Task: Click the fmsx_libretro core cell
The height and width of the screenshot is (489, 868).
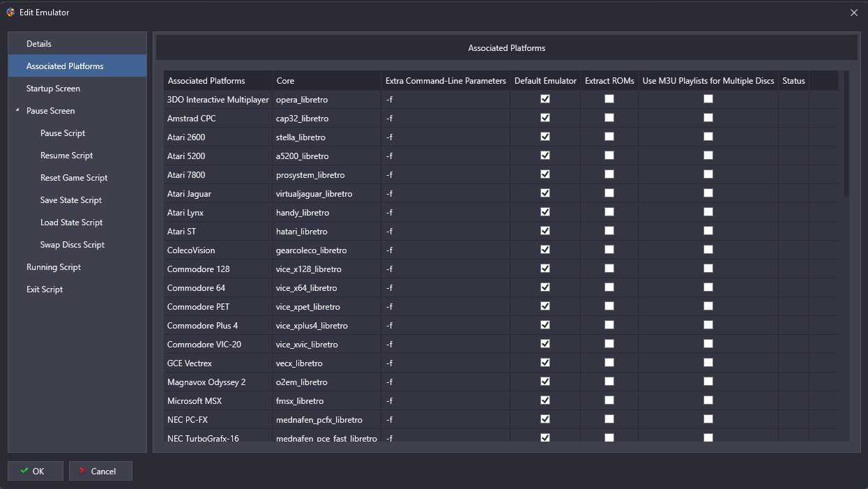Action: 327,401
